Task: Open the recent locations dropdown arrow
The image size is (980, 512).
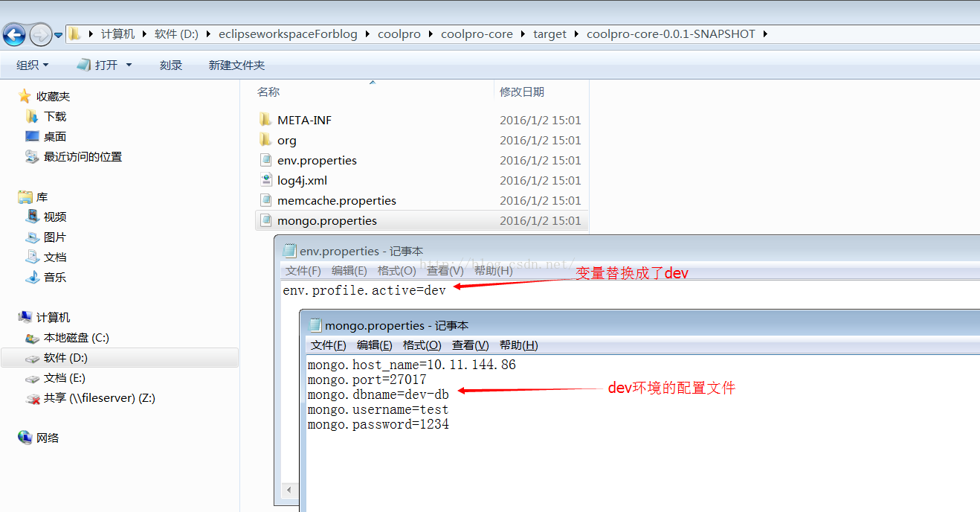Action: [x=58, y=35]
